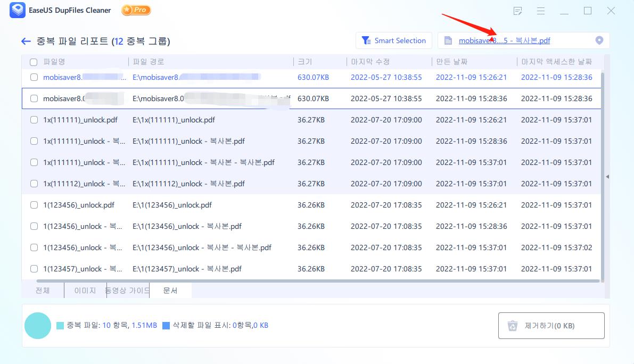Click the teal circle chart near the summary

coord(38,325)
